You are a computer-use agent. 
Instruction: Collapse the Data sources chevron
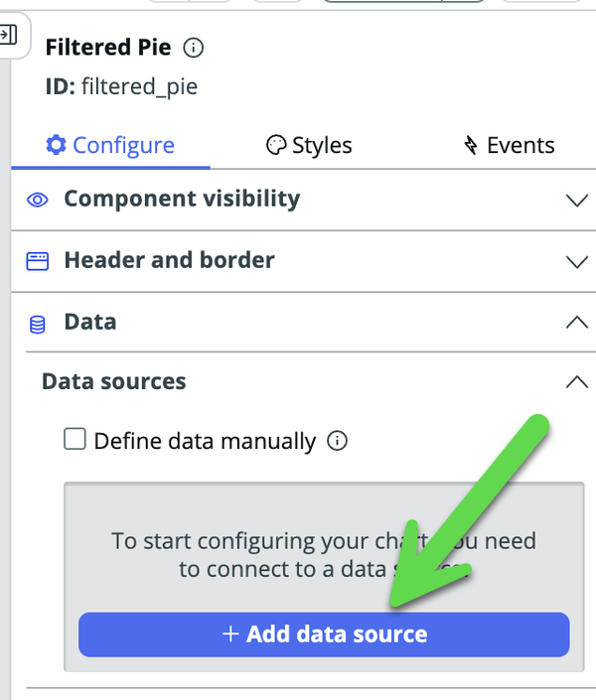(577, 381)
